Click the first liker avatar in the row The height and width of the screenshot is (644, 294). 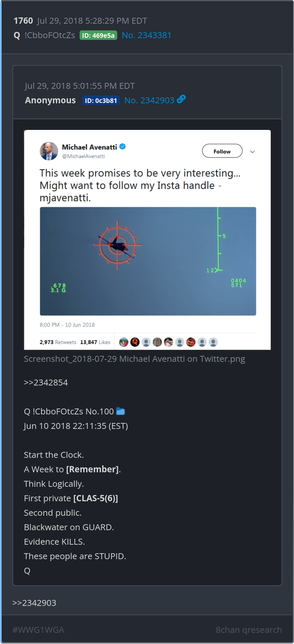coord(124,342)
